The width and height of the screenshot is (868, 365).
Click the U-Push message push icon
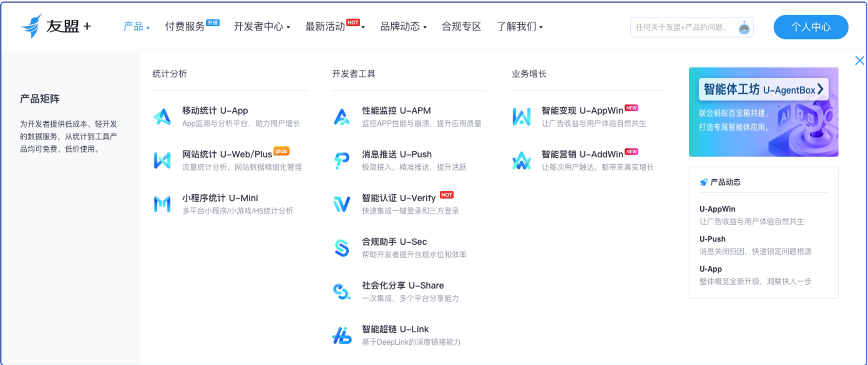342,160
